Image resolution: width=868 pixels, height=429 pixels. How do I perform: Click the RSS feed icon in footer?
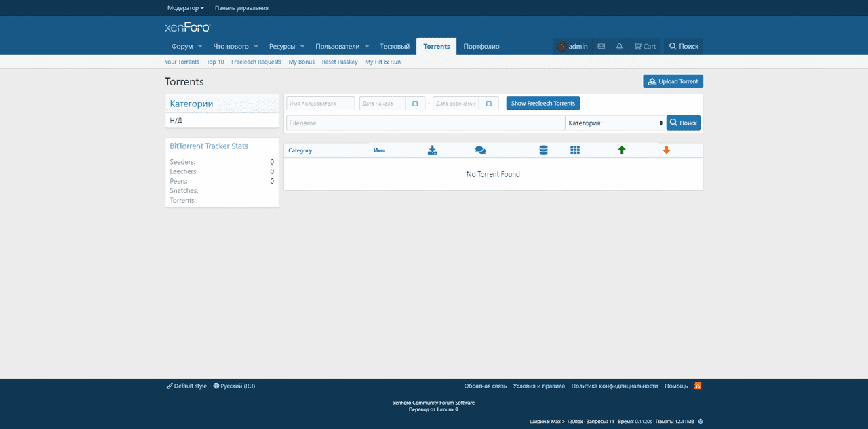click(x=698, y=386)
